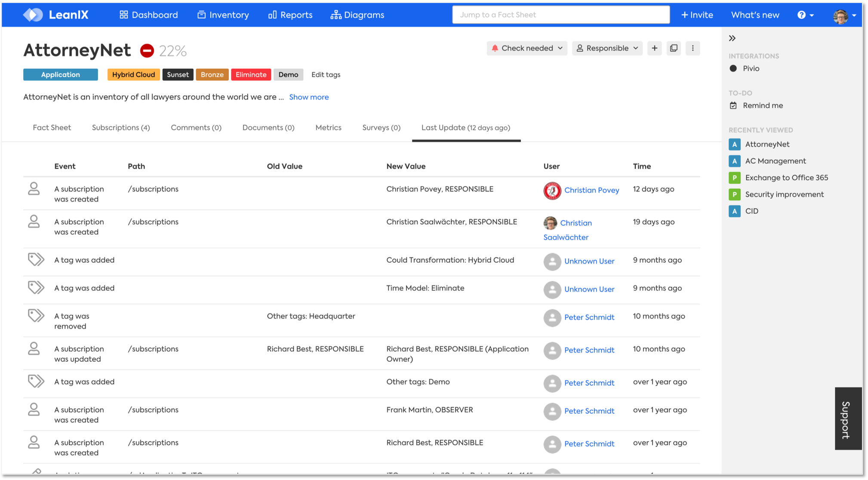868x480 pixels.
Task: Click the Edit tags link
Action: (326, 75)
